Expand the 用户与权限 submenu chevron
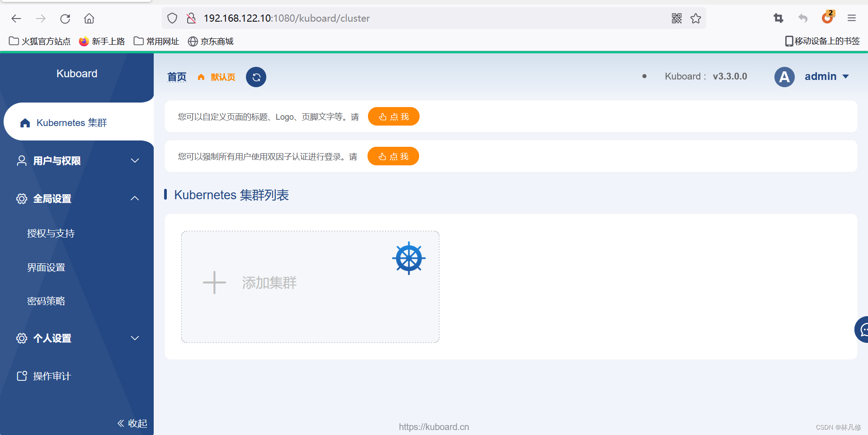 coord(135,160)
